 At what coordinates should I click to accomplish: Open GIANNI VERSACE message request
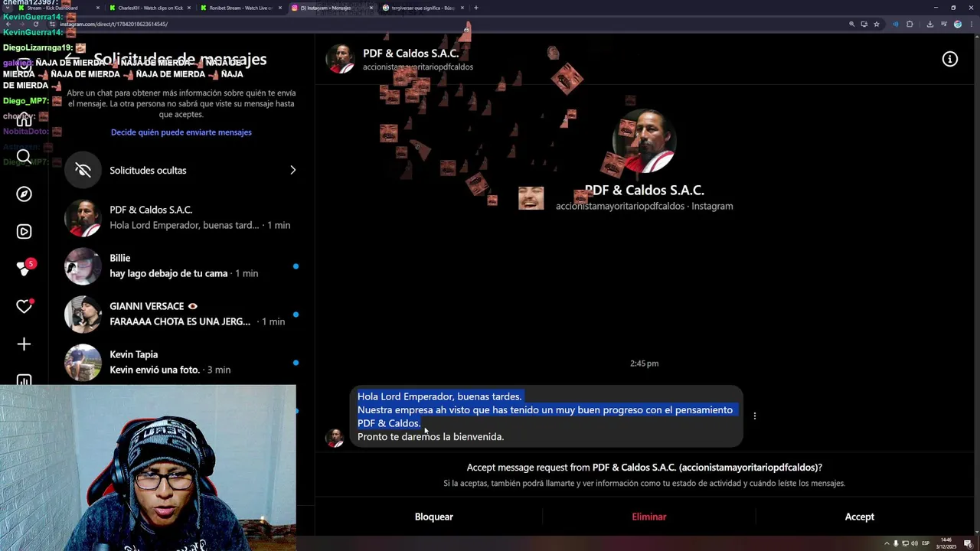click(182, 314)
